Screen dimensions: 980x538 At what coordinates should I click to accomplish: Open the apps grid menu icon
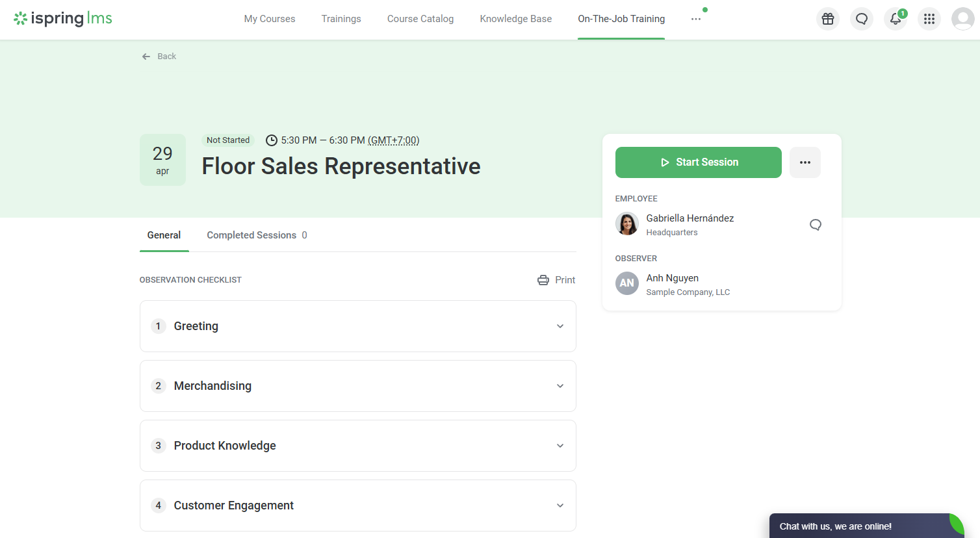(929, 19)
